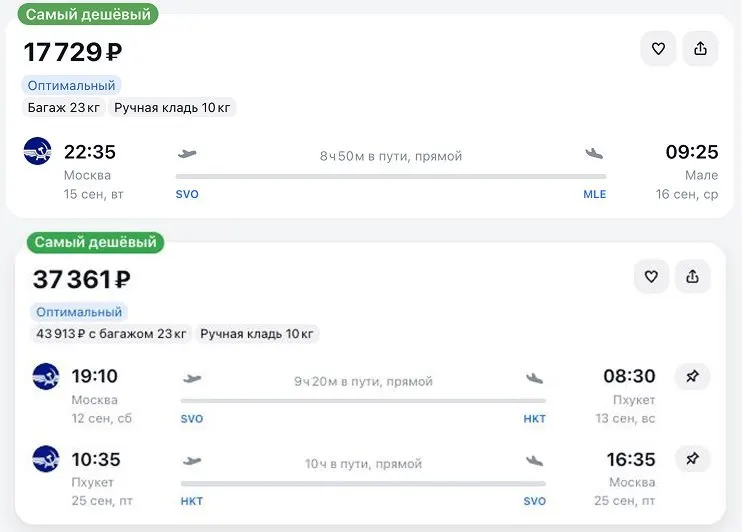Viewport: 742px width, 532px height.
Task: Open the HKT arrival airport code link
Action: pos(534,418)
